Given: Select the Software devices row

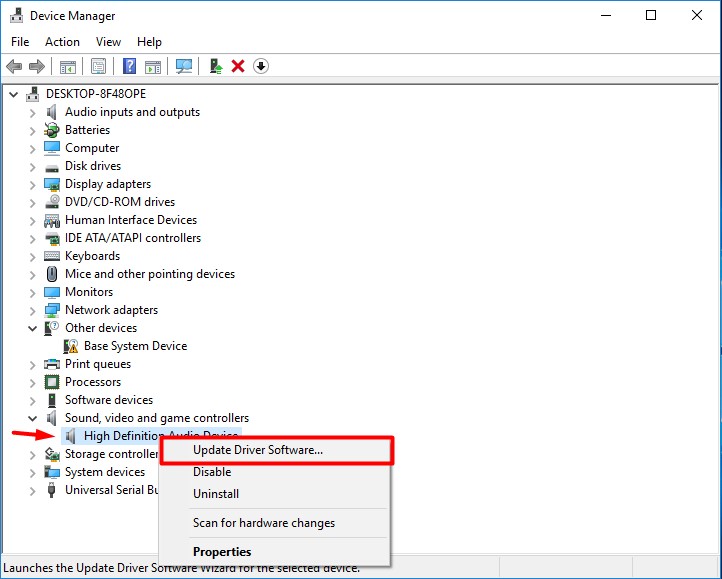Looking at the screenshot, I should click(109, 400).
